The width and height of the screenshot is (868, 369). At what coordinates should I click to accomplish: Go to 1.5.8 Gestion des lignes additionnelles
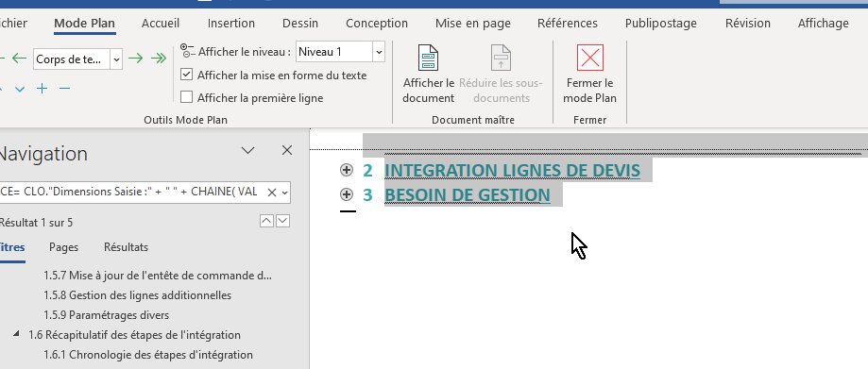pos(137,294)
